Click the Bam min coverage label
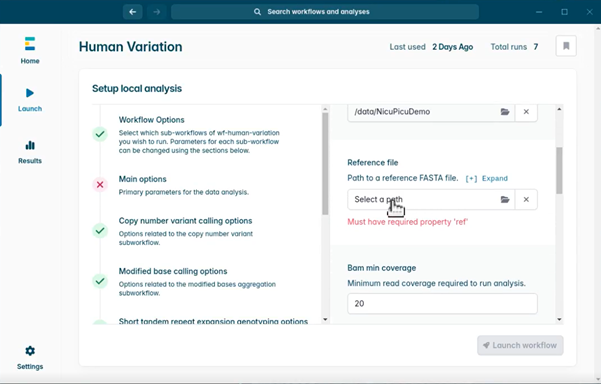Screen dimensions: 601x384 [382, 268]
